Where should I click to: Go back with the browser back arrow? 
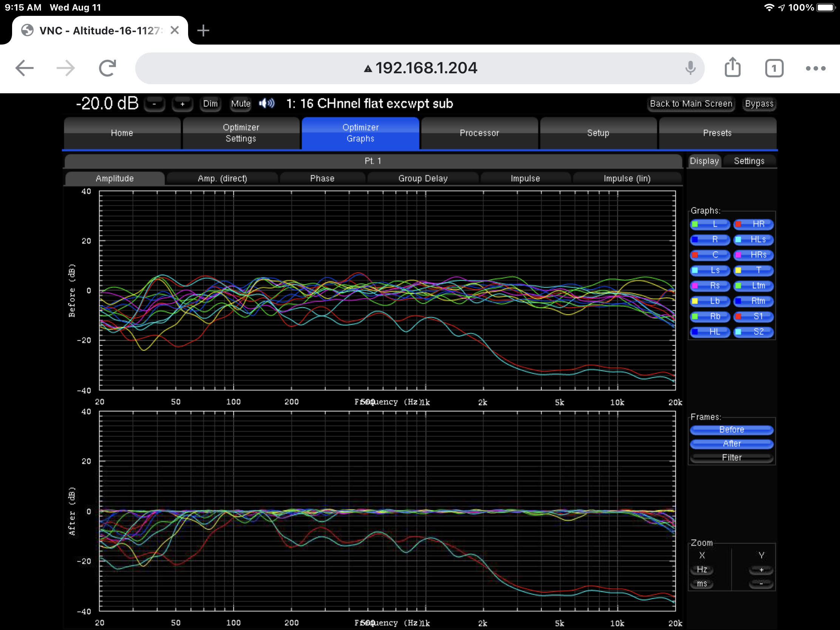click(25, 68)
